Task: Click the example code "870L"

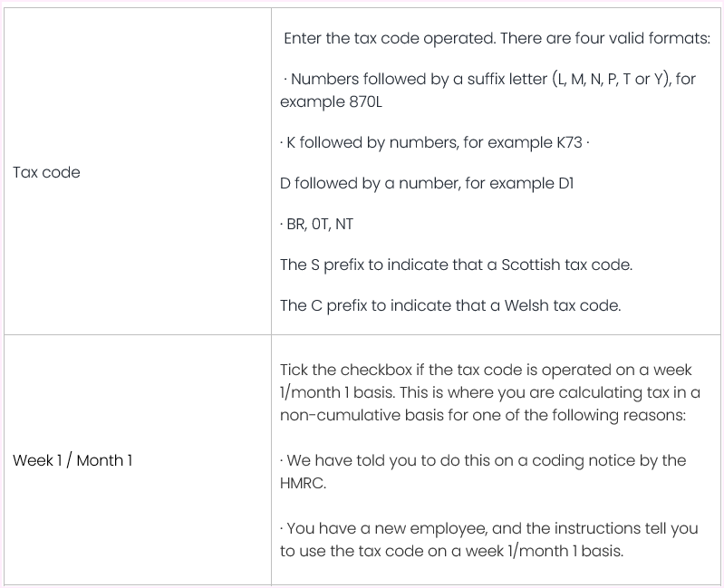Action: 365,101
